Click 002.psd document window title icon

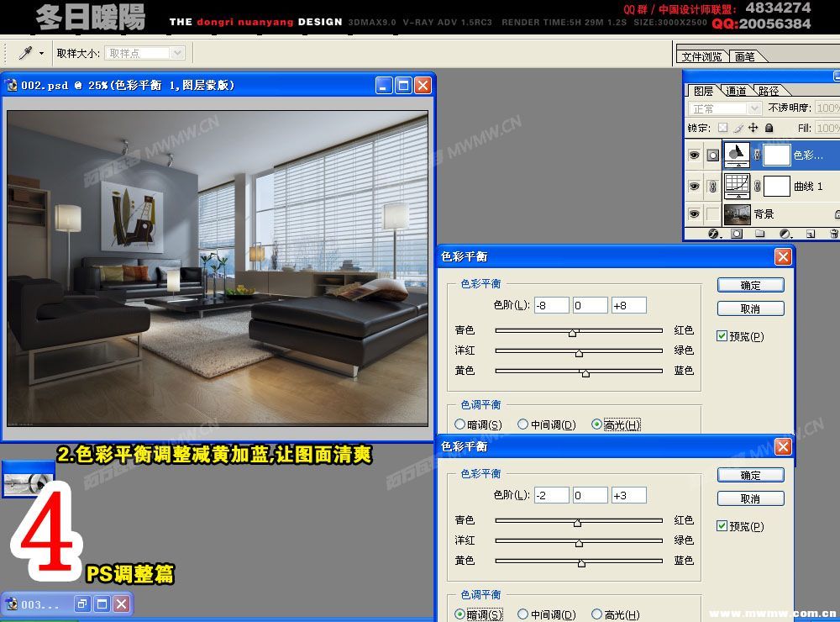pos(11,85)
